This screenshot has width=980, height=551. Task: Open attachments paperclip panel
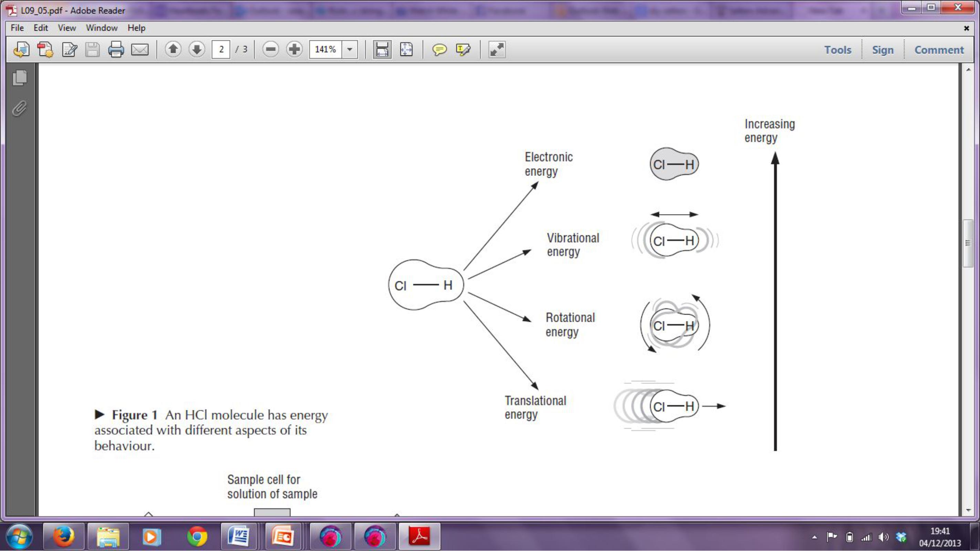click(x=19, y=109)
